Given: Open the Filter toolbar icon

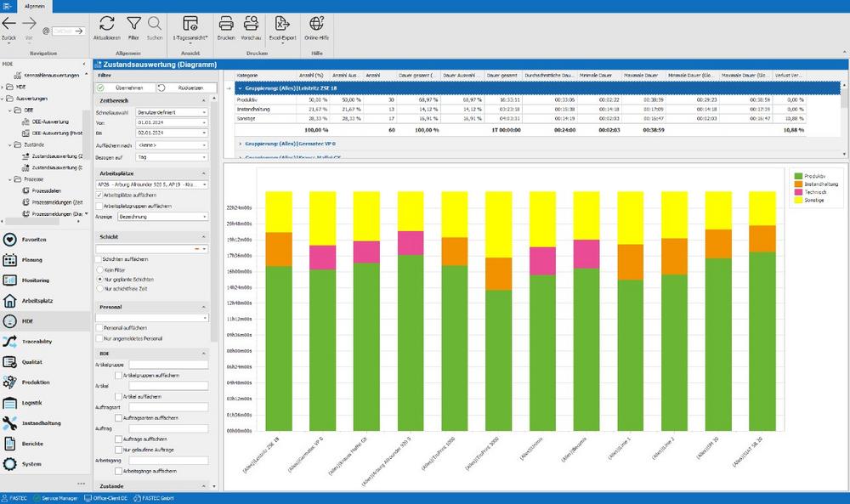Looking at the screenshot, I should point(133,23).
